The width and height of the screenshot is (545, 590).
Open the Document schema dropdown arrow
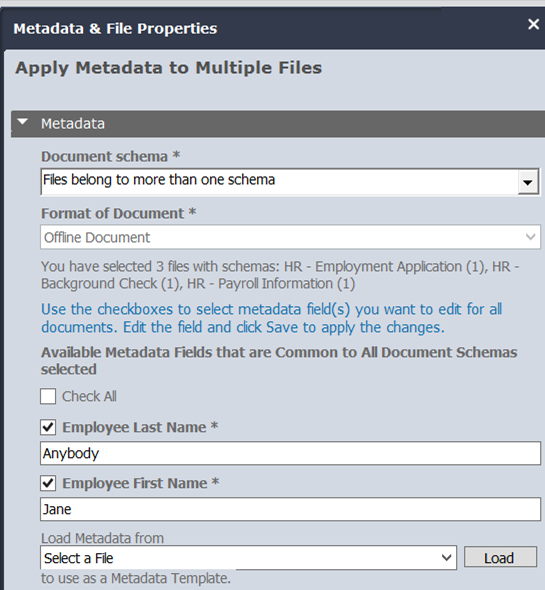coord(528,182)
